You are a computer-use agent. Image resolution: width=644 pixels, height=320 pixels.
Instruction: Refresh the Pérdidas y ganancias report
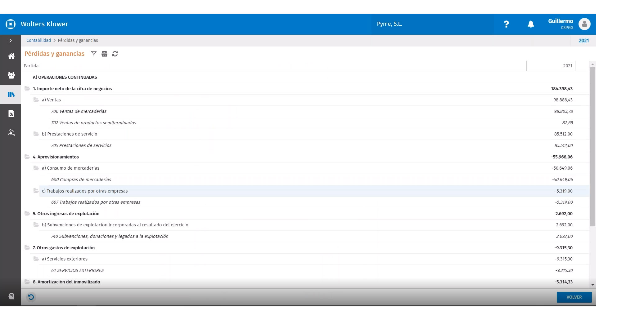click(x=115, y=54)
